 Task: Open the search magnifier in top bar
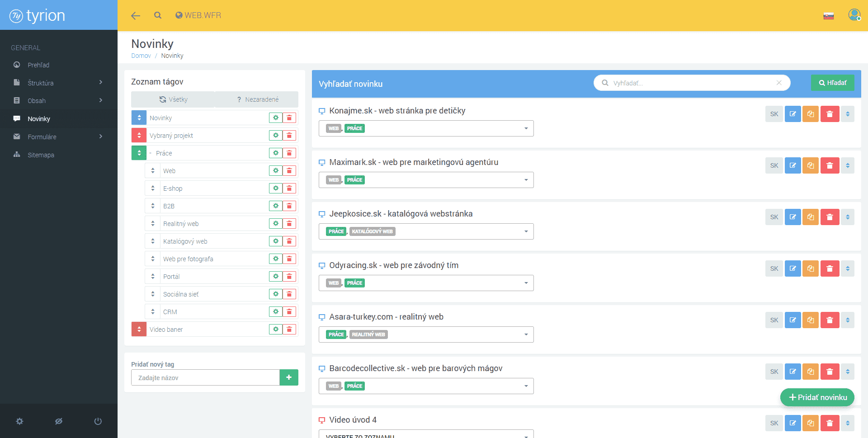click(x=157, y=15)
